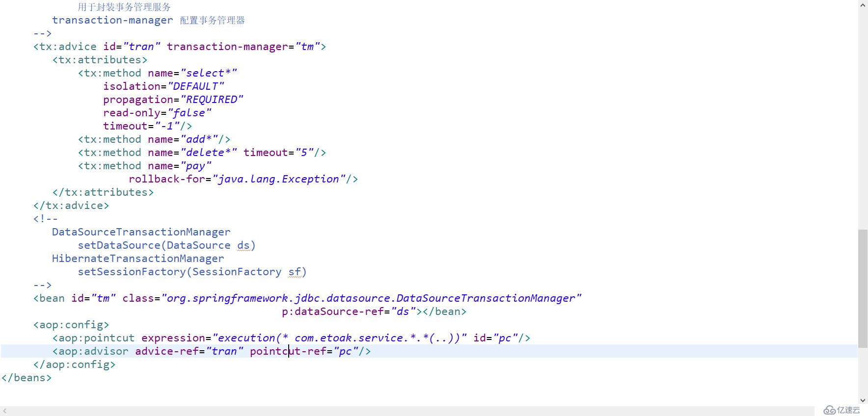The height and width of the screenshot is (416, 868).
Task: Click the timeout="5" attribute
Action: click(x=278, y=153)
